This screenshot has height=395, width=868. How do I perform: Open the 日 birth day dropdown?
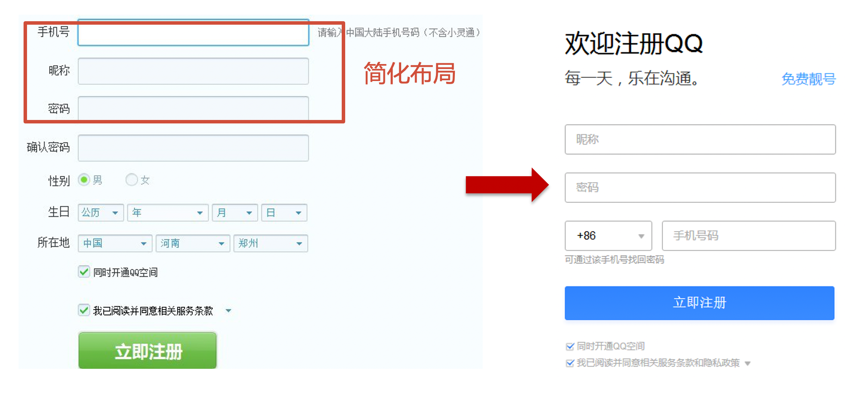pos(284,213)
